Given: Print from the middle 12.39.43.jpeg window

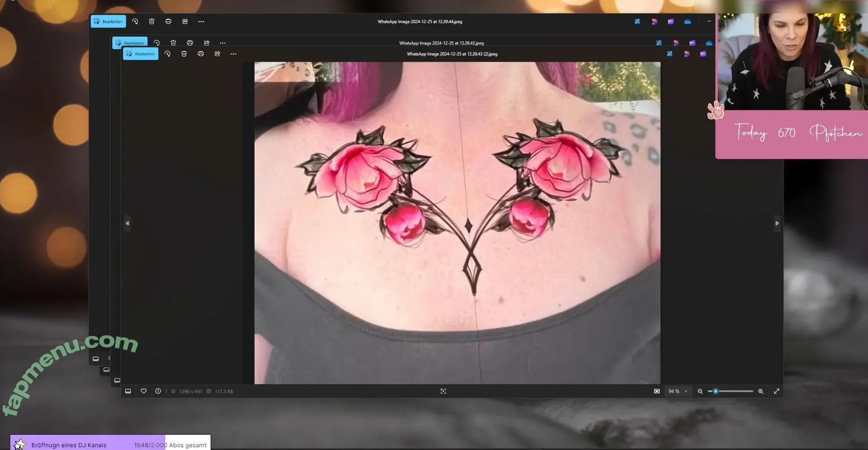Looking at the screenshot, I should (x=190, y=43).
